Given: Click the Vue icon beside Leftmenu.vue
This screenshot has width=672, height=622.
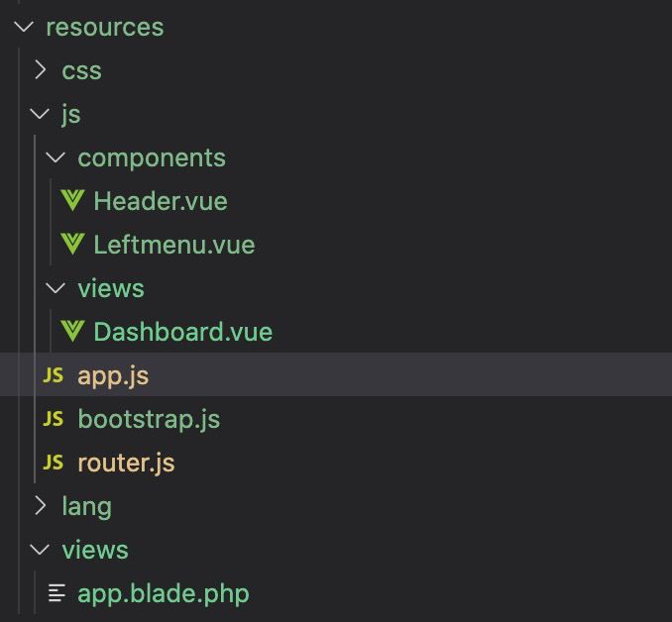Looking at the screenshot, I should coord(72,245).
